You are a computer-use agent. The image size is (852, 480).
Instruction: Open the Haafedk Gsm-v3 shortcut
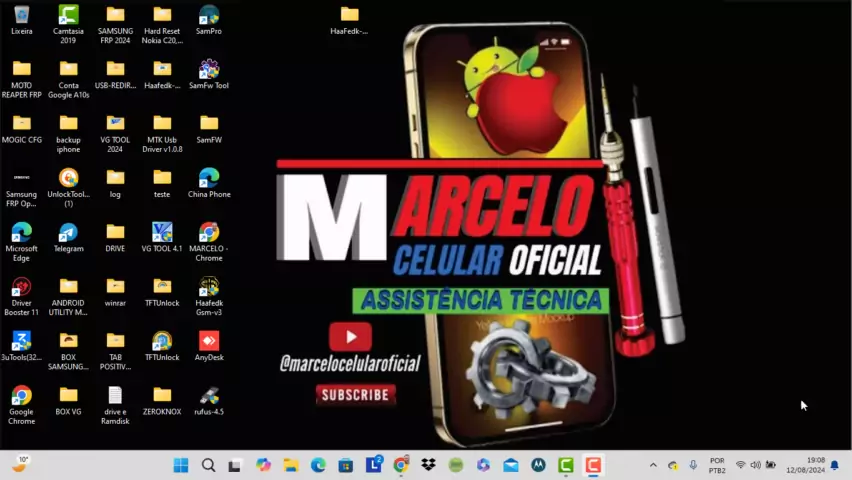point(209,287)
